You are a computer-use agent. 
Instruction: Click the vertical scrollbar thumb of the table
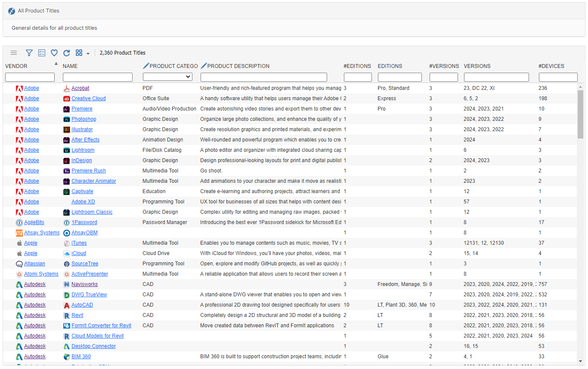581,114
